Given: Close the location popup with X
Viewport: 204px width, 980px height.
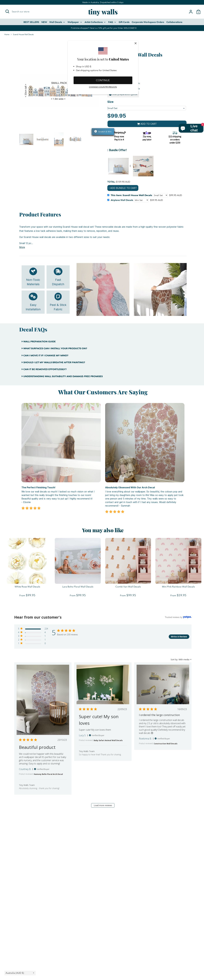Looking at the screenshot, I should coord(136,43).
